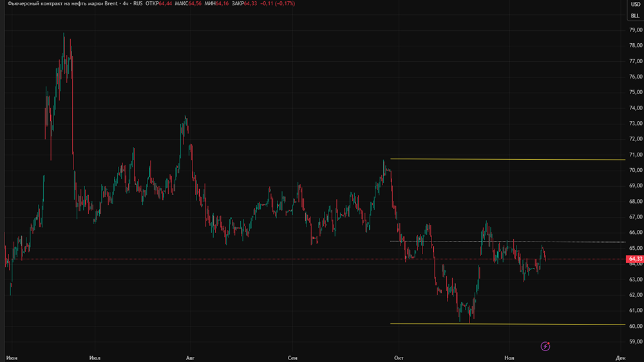Click the Дек label on time axis

coord(620,357)
